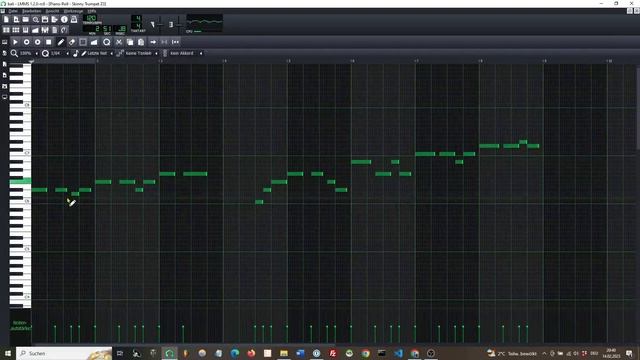This screenshot has width=640, height=360.
Task: Save the current project with the disk icon
Action: [45, 19]
